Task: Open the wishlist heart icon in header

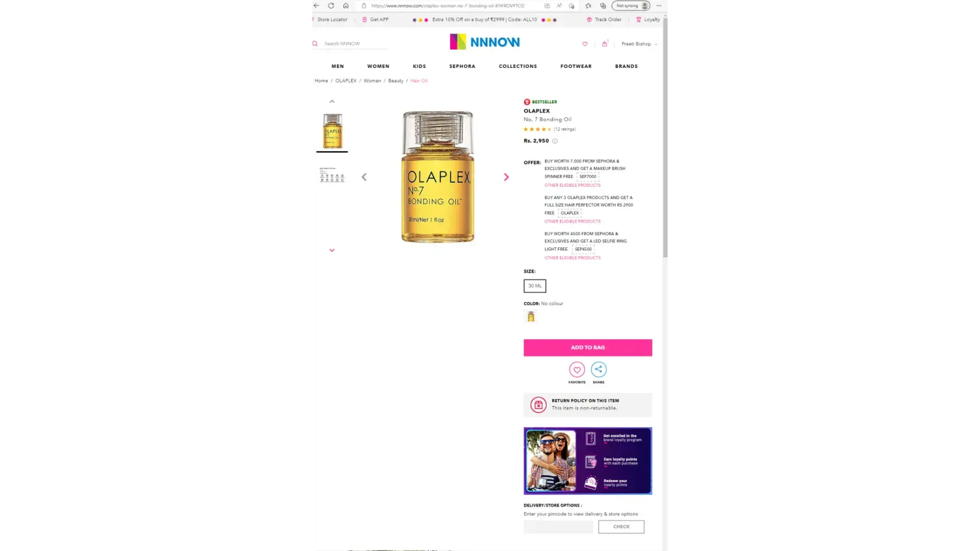Action: pos(585,44)
